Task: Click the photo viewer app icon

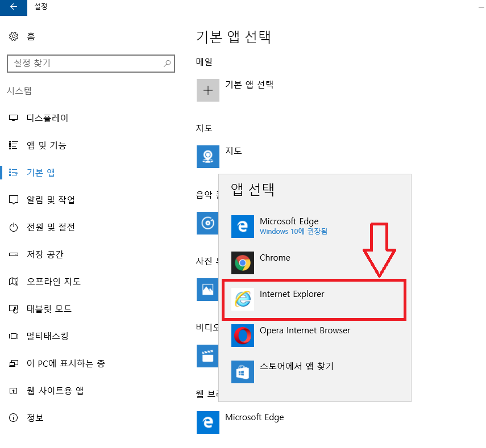Action: click(207, 290)
